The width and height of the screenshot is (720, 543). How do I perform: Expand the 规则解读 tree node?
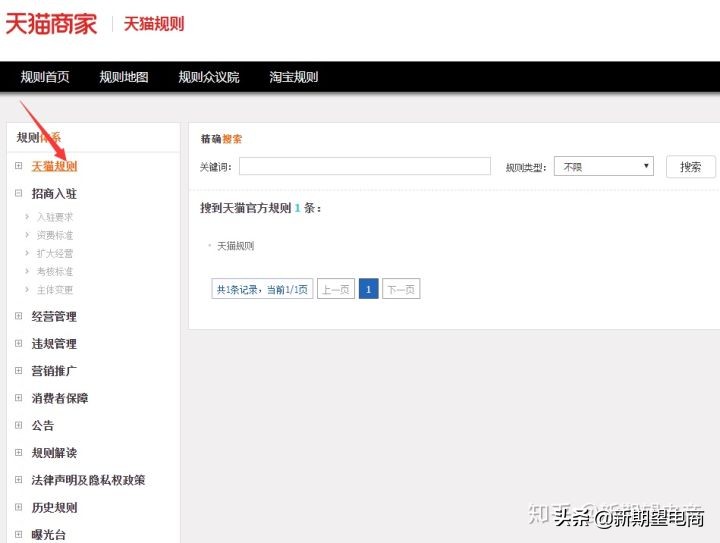[18, 453]
